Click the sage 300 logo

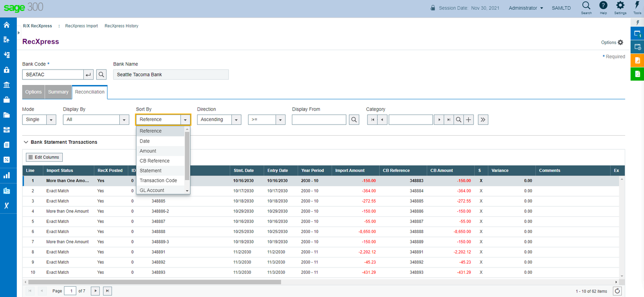[23, 7]
